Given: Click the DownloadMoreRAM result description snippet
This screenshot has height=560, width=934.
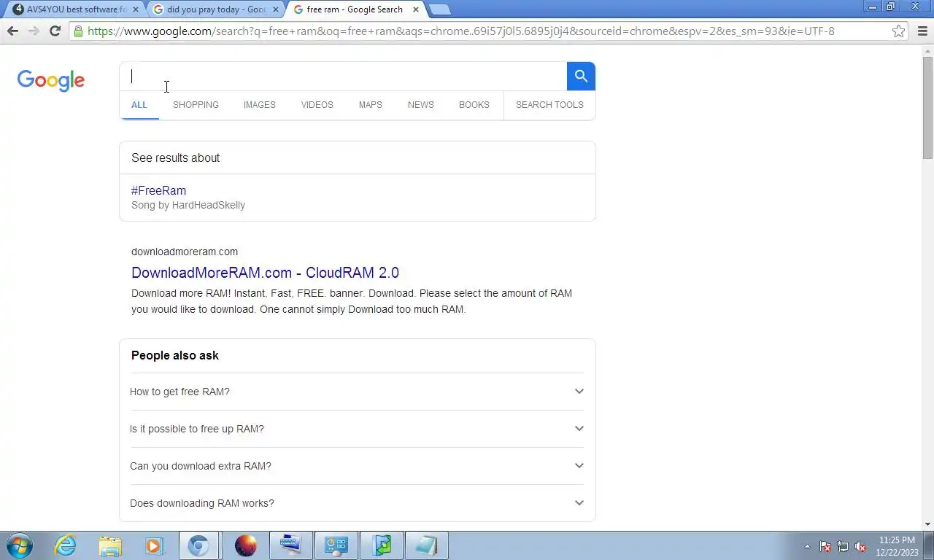Looking at the screenshot, I should [352, 301].
